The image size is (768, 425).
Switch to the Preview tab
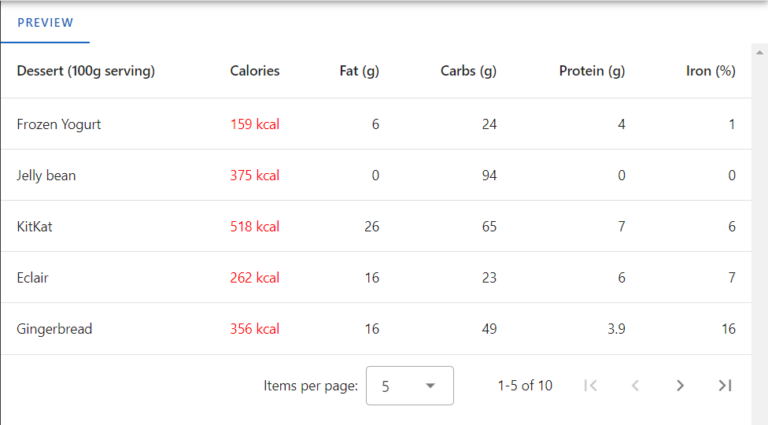pos(45,22)
